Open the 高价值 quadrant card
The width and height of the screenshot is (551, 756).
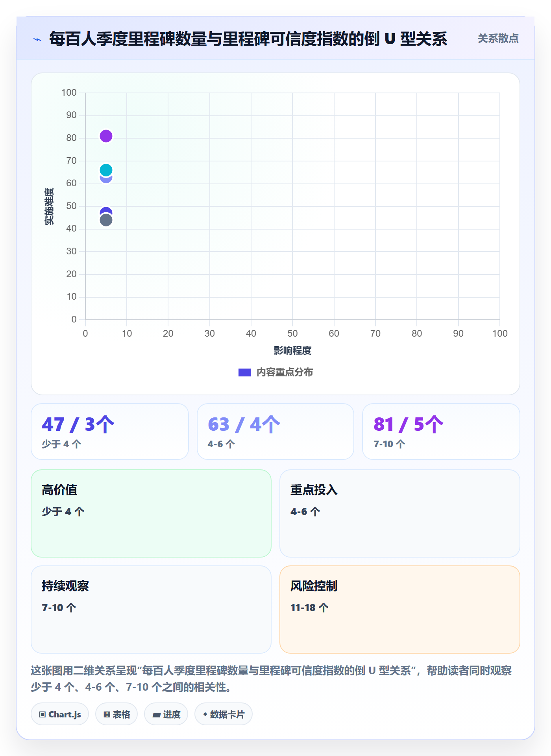tap(151, 513)
